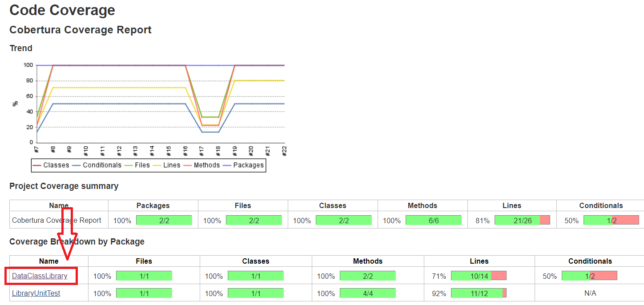Click the Code Coverage page heading

(x=62, y=10)
